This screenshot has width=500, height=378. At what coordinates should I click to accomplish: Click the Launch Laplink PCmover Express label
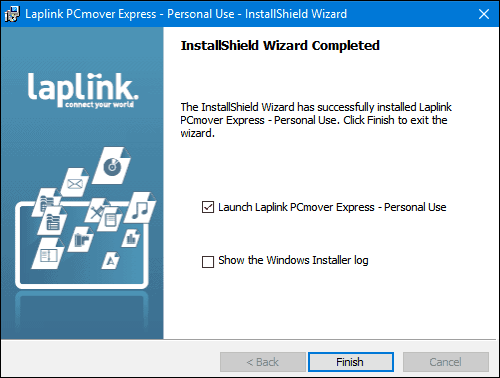point(332,207)
